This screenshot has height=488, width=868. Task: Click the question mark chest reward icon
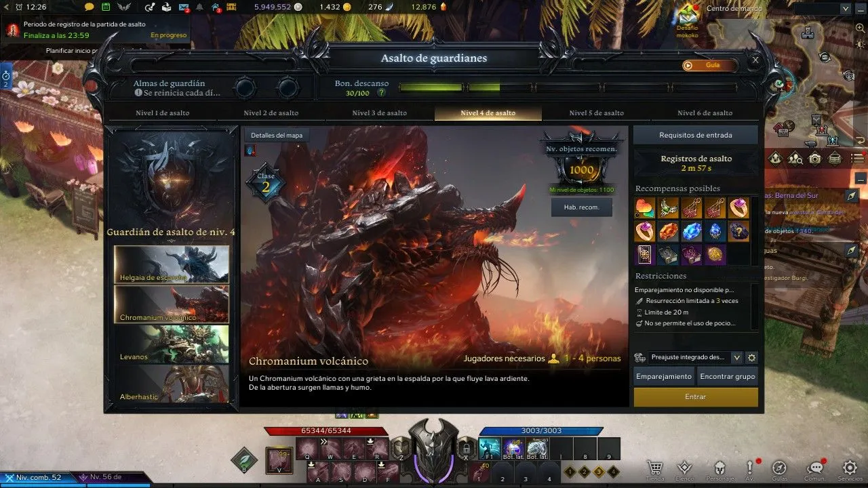point(738,231)
